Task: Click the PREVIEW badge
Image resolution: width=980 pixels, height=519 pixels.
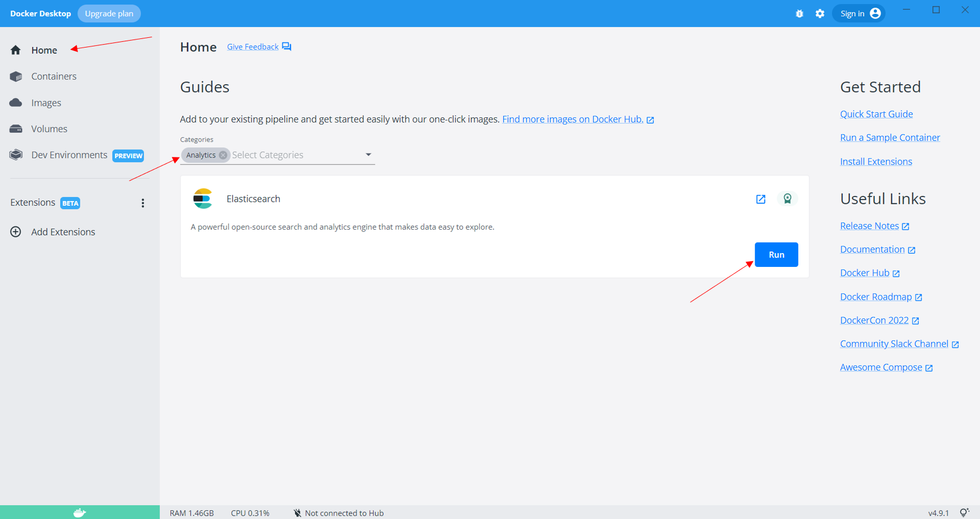Action: coord(128,156)
